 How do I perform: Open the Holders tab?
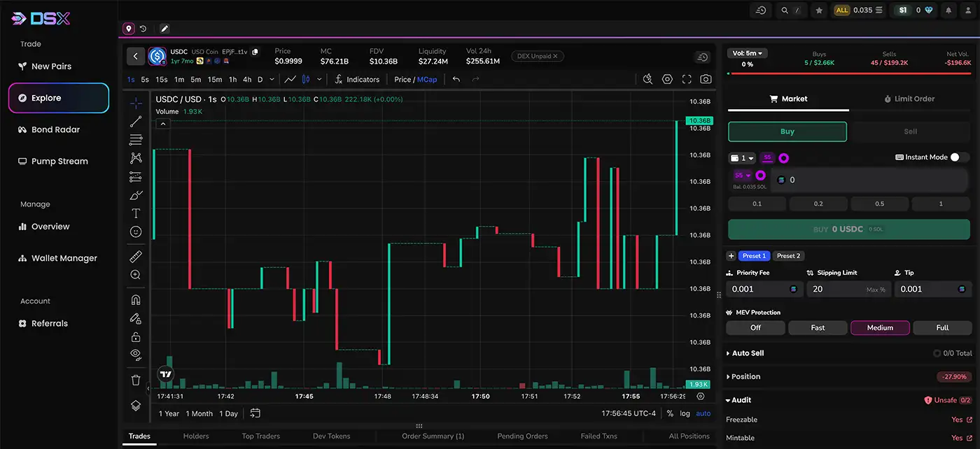coord(196,436)
